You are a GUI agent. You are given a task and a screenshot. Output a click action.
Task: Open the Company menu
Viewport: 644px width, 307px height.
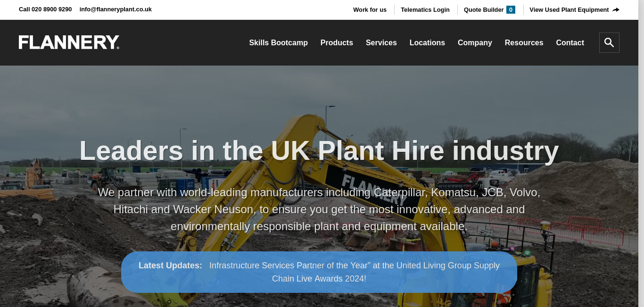475,43
